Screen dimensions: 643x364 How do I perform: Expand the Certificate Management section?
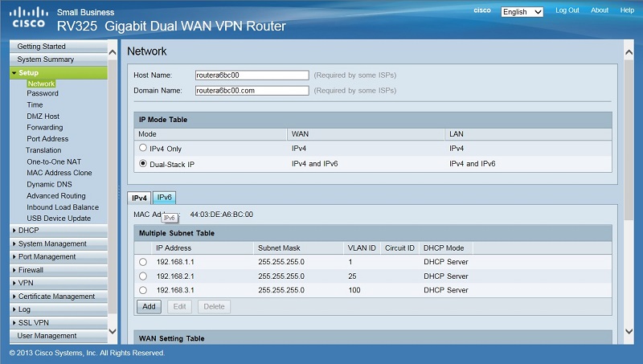[x=59, y=297]
